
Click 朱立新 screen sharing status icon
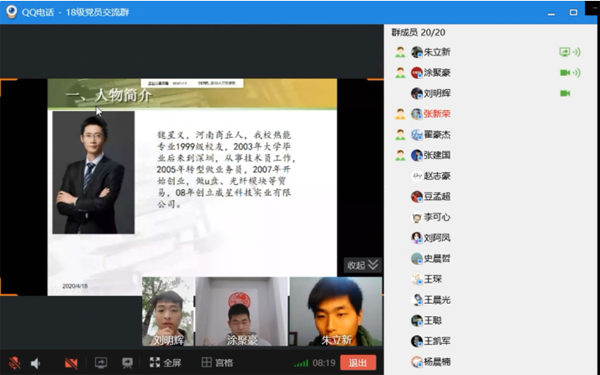(x=564, y=52)
